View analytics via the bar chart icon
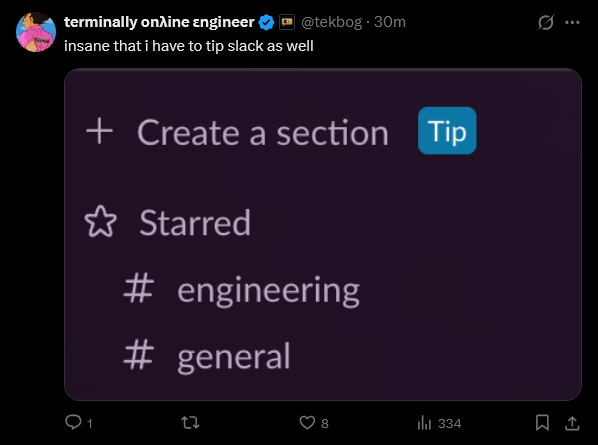The image size is (598, 445). click(424, 423)
